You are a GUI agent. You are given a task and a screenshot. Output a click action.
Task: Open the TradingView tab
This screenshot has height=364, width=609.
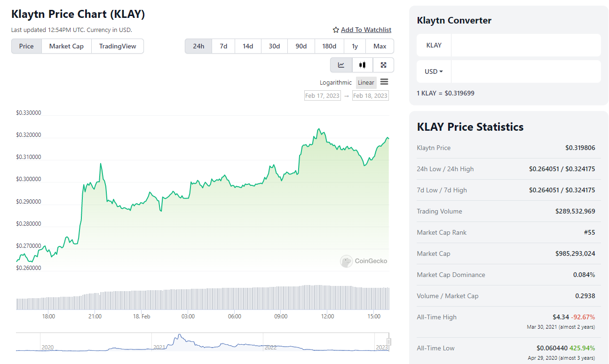click(118, 46)
